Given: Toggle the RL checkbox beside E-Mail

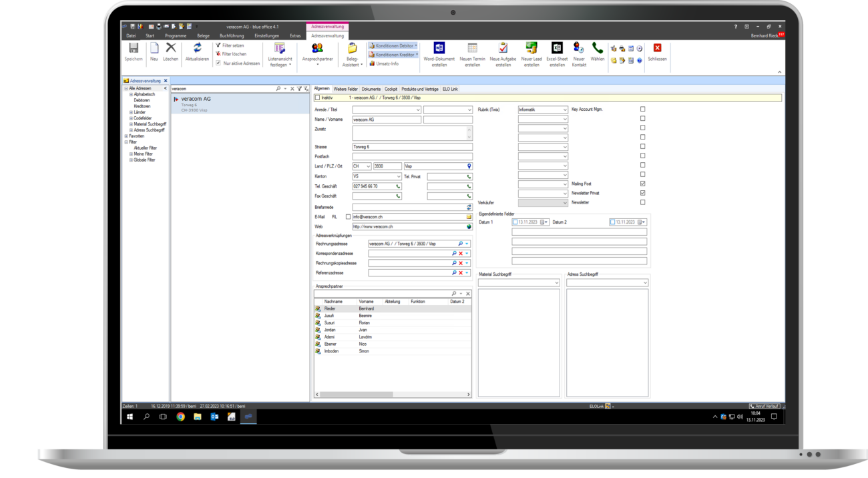Looking at the screenshot, I should pos(348,217).
